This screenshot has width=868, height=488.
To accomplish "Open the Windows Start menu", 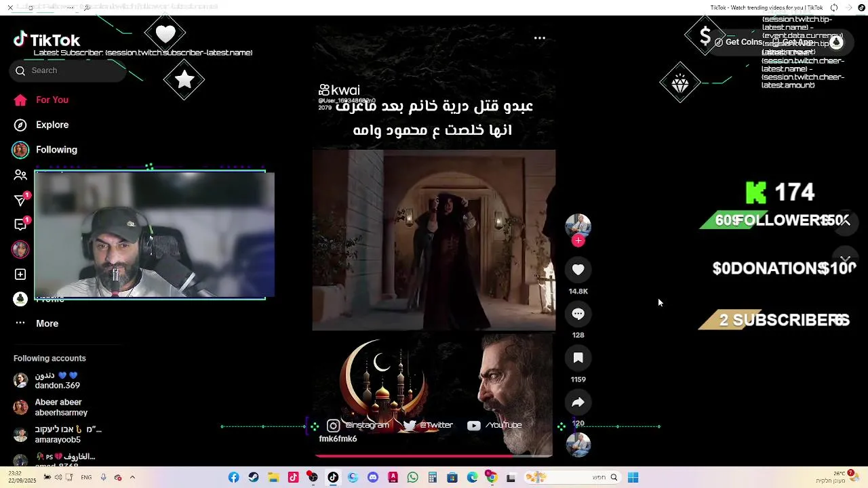I will tap(633, 478).
